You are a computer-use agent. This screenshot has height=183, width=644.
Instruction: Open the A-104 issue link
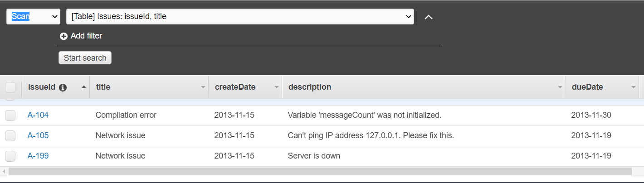(x=38, y=115)
